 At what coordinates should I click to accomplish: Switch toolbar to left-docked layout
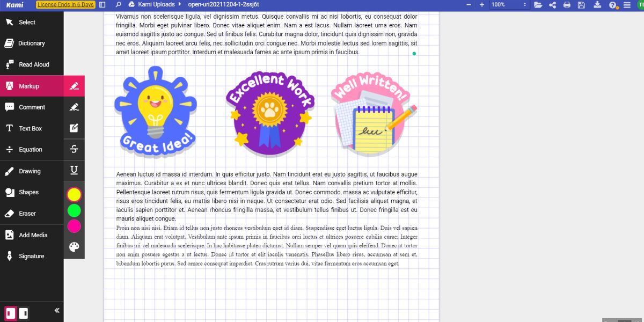pyautogui.click(x=11, y=313)
